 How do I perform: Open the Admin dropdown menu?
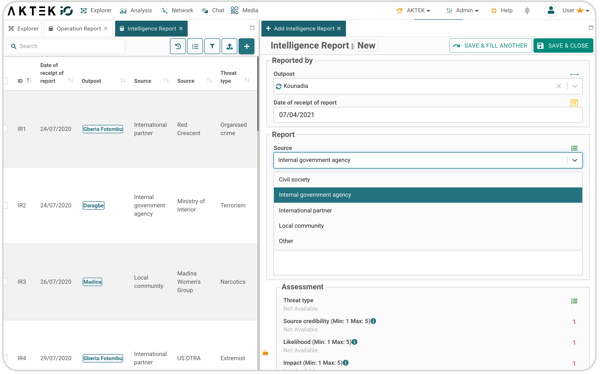463,11
